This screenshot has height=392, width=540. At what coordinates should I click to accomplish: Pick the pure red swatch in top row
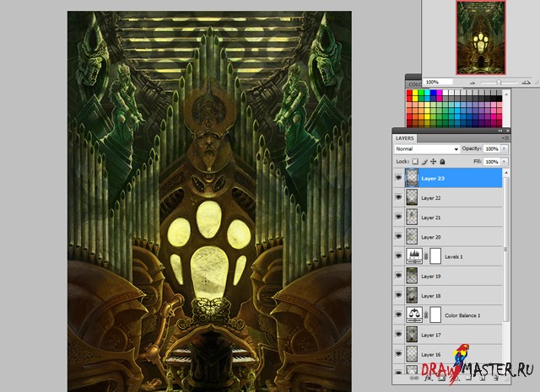point(409,93)
